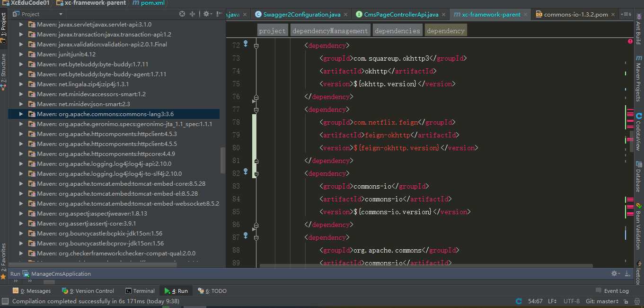Click the Codota status bar icon

(519, 301)
